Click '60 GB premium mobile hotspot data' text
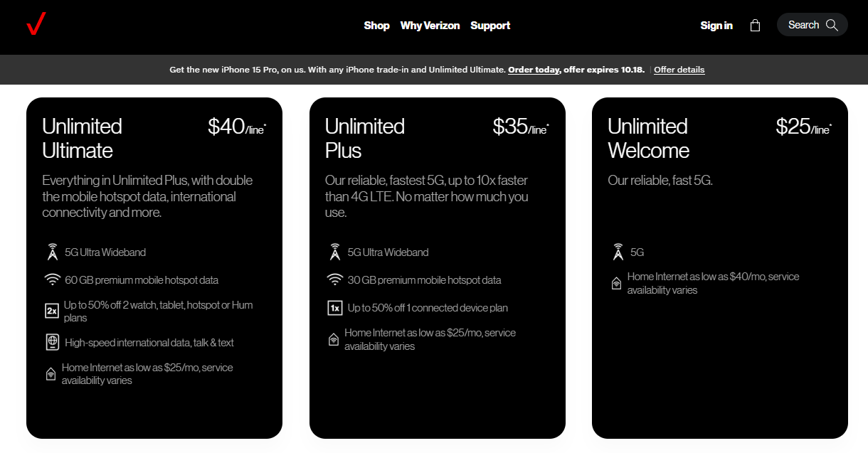This screenshot has height=453, width=868. [142, 280]
